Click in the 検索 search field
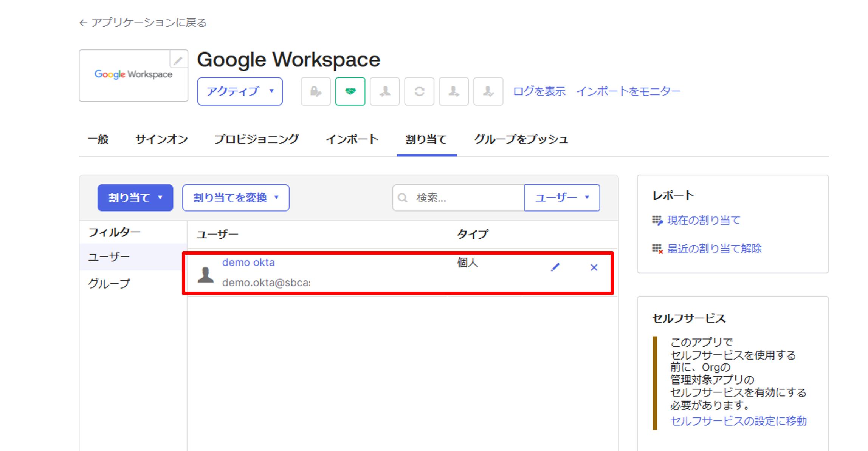The height and width of the screenshot is (451, 868). [x=459, y=198]
